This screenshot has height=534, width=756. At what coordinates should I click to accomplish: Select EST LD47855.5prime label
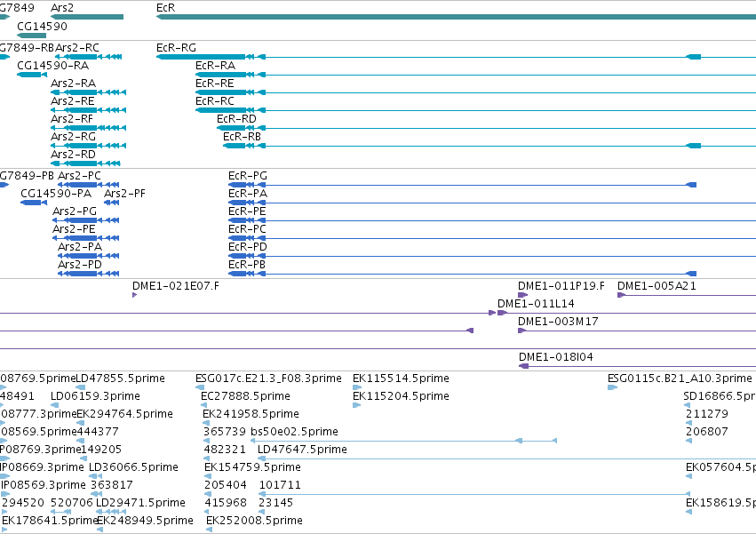(x=121, y=379)
